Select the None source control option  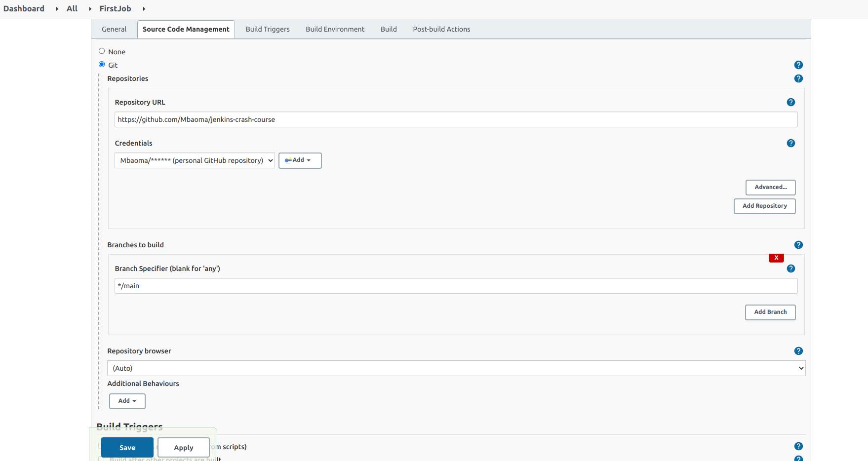coord(102,51)
